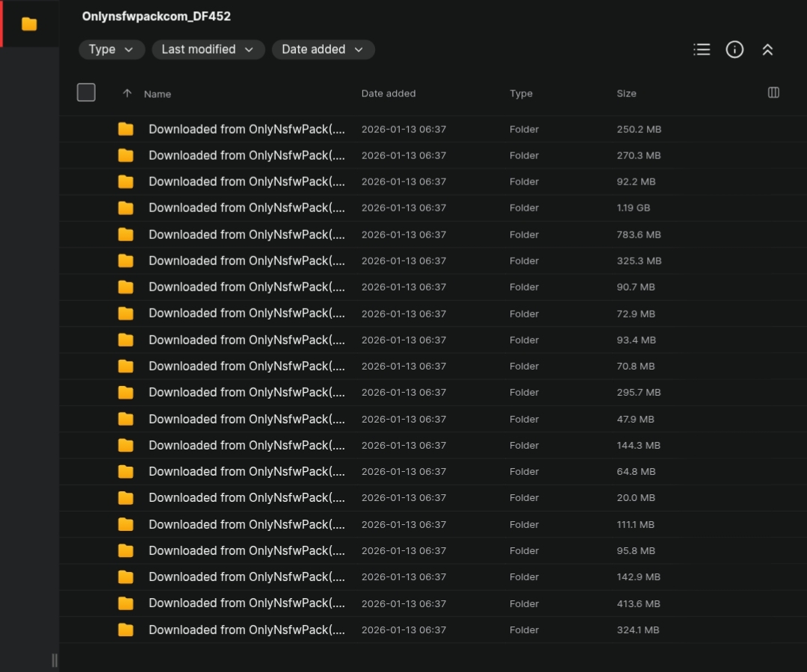Screen dimensions: 807x672
Task: Sort by the Name column header
Action: tap(158, 93)
